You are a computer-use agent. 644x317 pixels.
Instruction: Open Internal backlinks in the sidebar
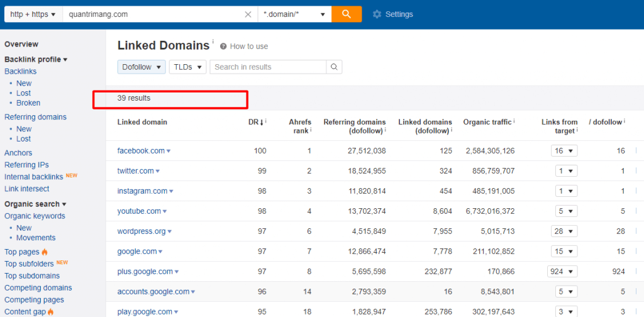pos(34,177)
